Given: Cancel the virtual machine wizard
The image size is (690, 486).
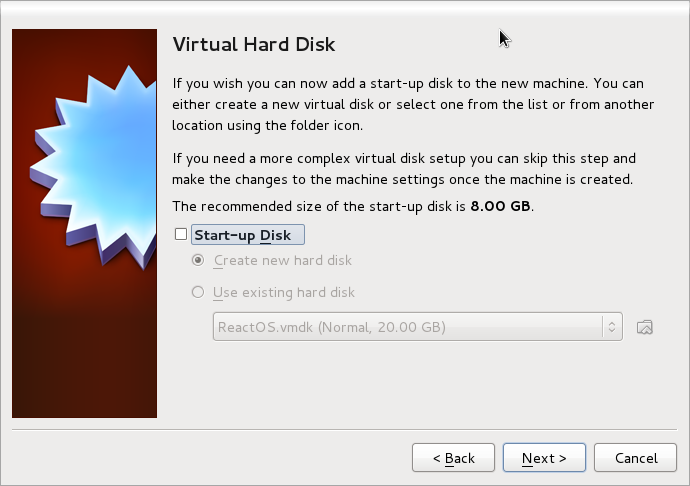Looking at the screenshot, I should point(635,458).
